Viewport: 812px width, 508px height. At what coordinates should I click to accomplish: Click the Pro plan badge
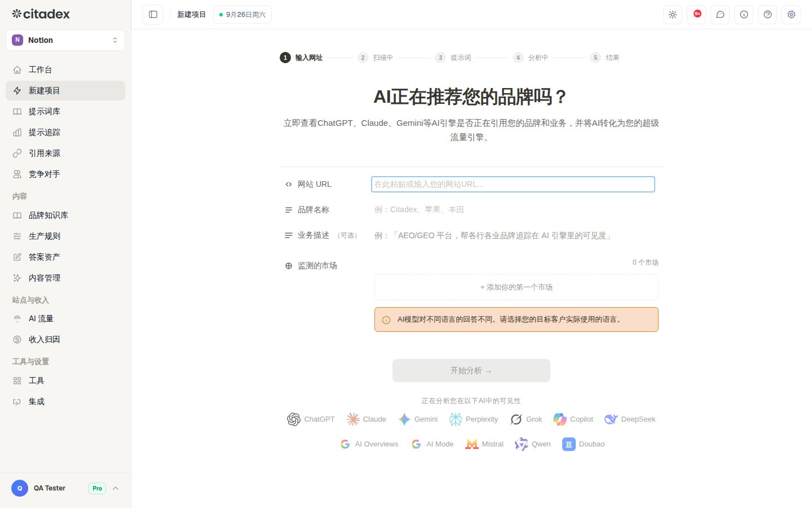point(97,488)
